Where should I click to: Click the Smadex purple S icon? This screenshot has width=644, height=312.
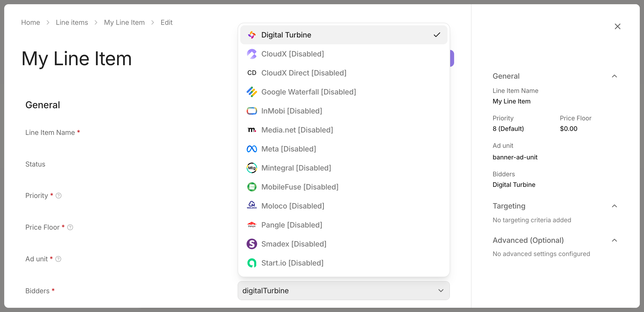(252, 244)
